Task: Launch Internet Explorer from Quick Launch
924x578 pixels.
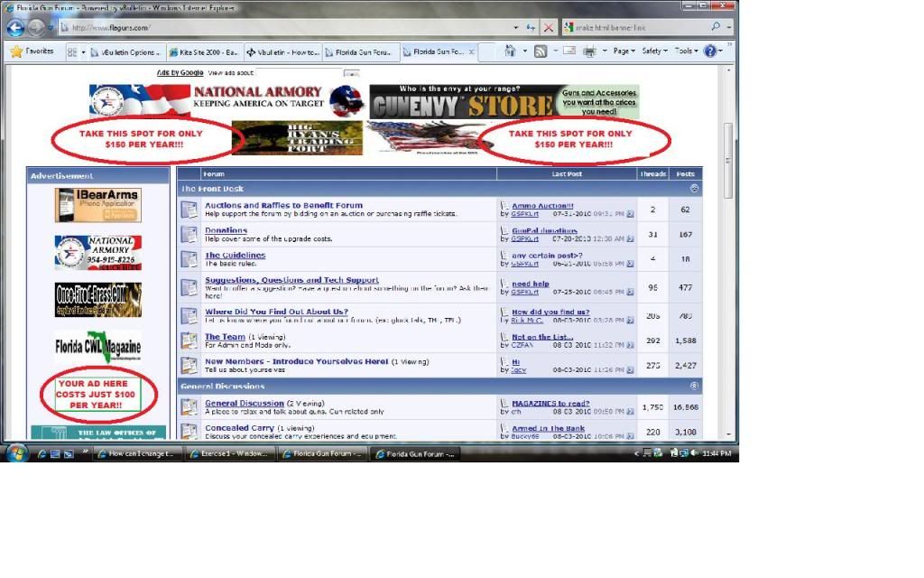Action: pos(42,453)
